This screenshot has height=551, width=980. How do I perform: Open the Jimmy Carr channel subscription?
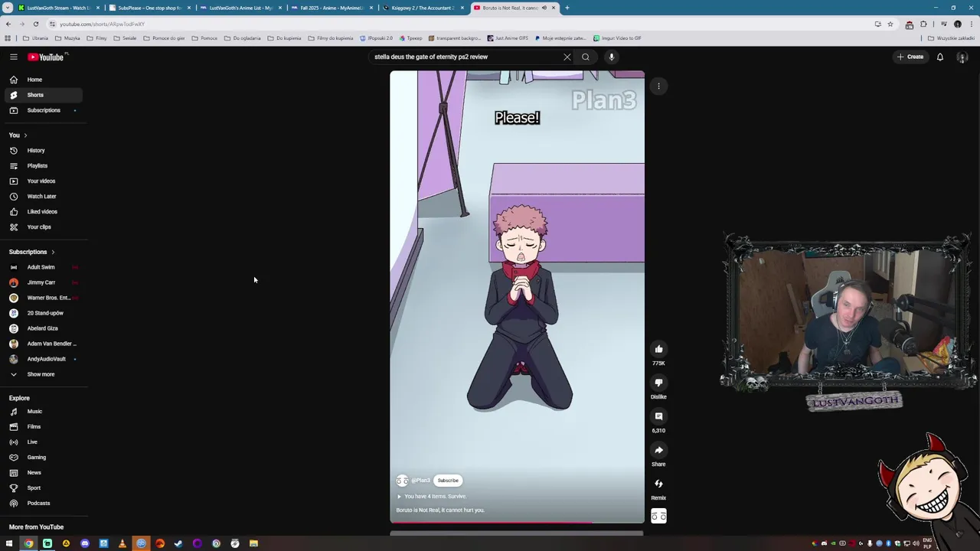click(43, 282)
